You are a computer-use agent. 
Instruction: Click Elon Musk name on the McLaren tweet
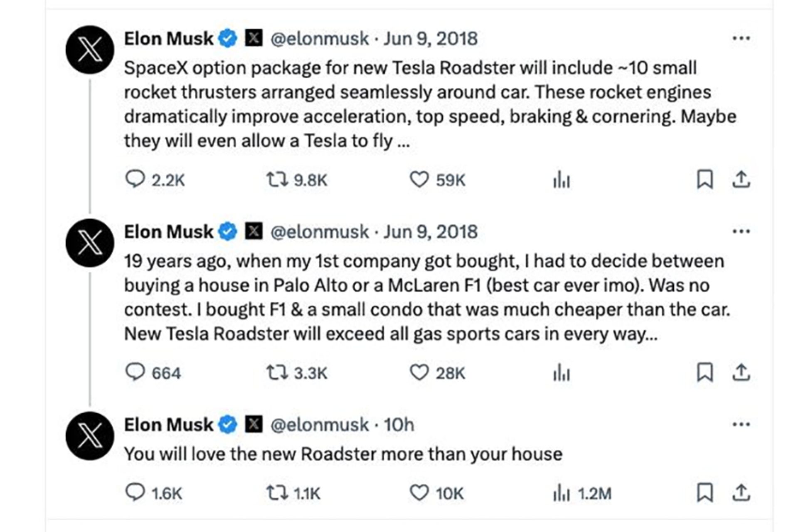pyautogui.click(x=168, y=232)
